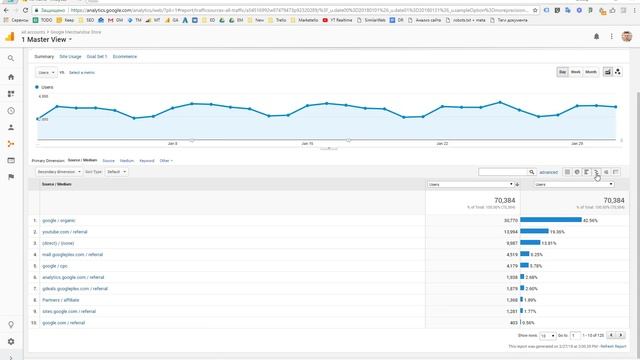Click advanced filter link
The width and height of the screenshot is (640, 360).
549,172
